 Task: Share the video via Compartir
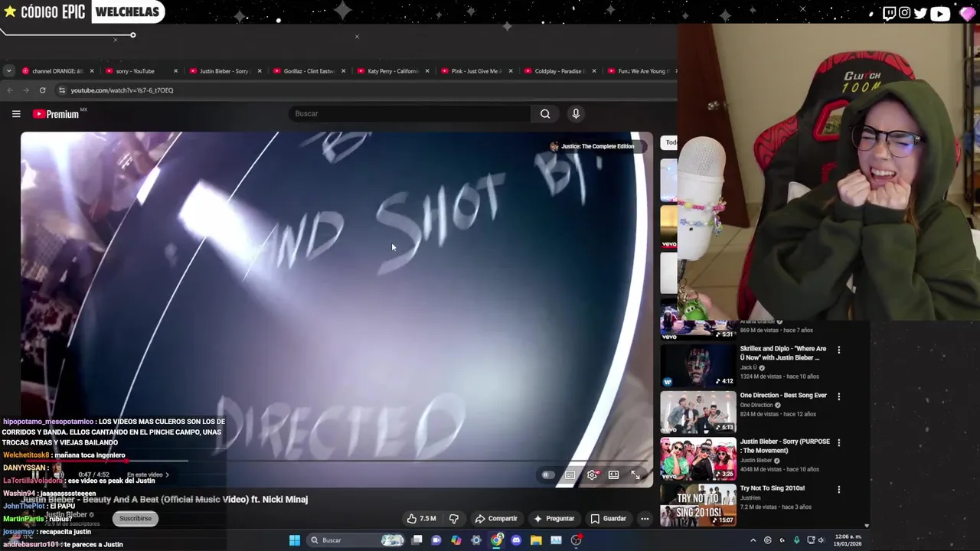coord(495,519)
